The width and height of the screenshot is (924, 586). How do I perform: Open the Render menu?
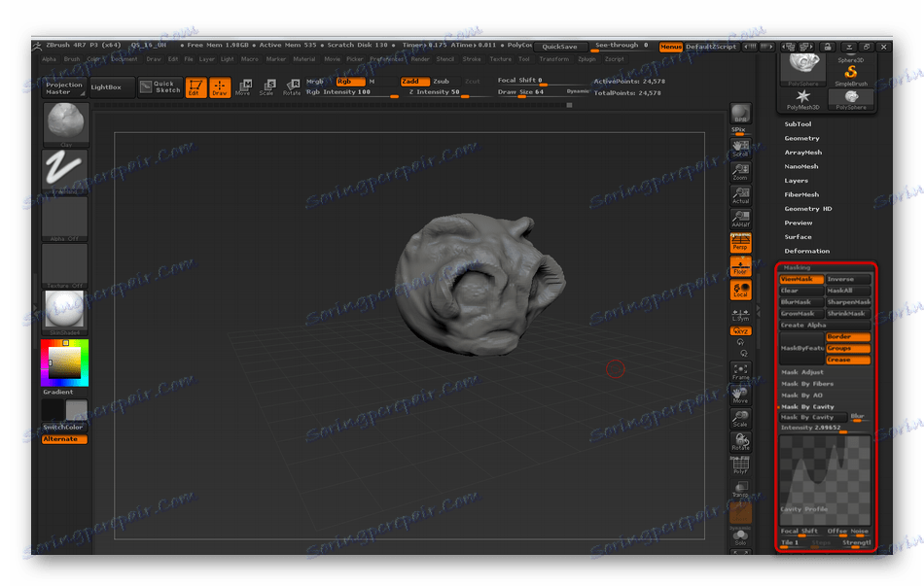click(x=419, y=59)
